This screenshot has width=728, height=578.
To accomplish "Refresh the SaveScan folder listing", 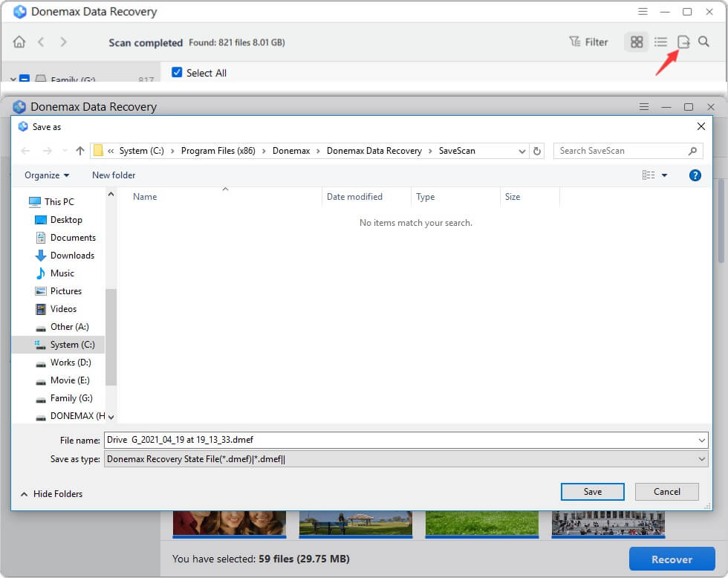I will (538, 151).
